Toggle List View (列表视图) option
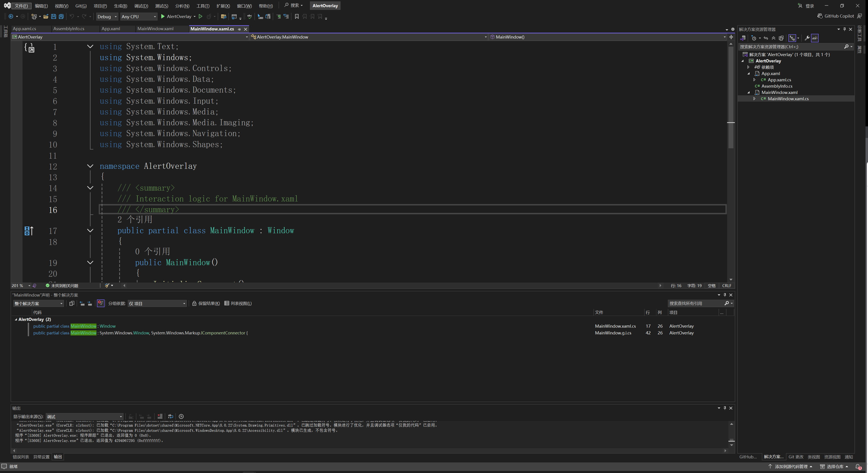This screenshot has width=868, height=473. [238, 304]
